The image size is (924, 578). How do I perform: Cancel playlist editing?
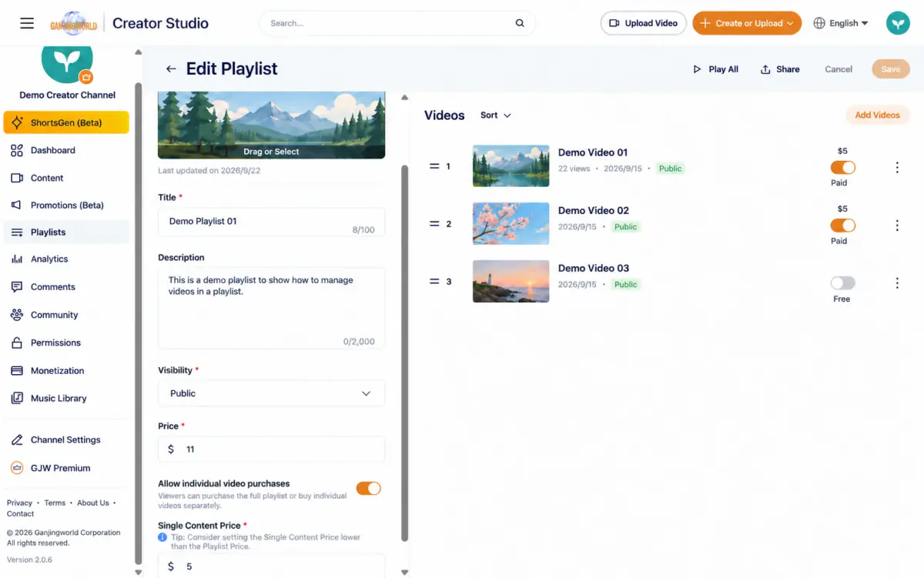[839, 69]
